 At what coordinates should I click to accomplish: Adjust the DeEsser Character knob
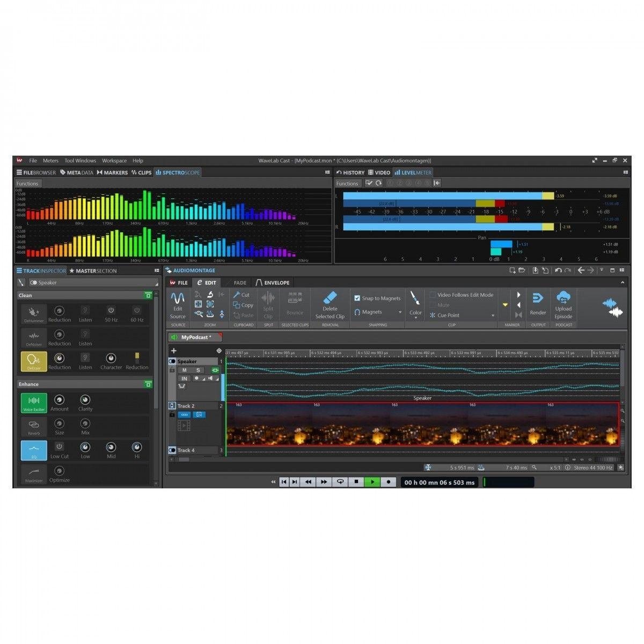point(111,358)
